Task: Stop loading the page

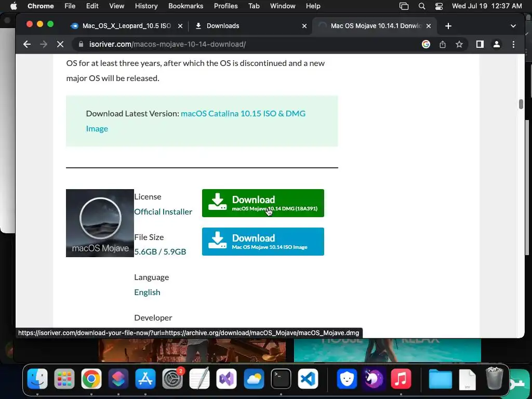Action: (x=60, y=44)
